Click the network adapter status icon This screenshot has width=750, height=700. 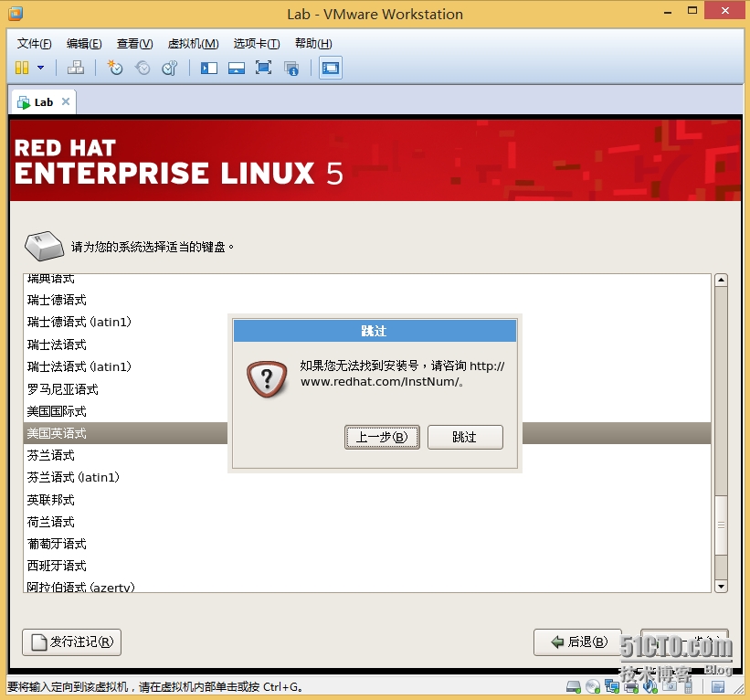click(612, 686)
